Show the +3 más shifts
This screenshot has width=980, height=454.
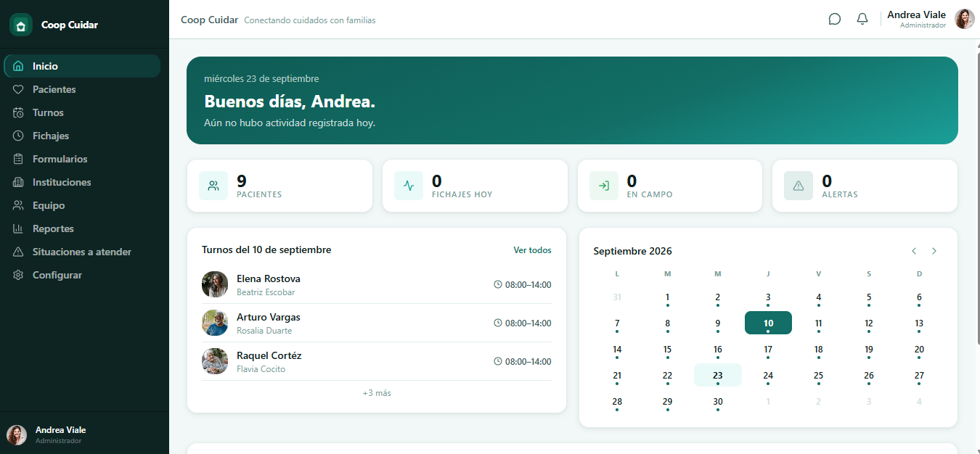[377, 393]
